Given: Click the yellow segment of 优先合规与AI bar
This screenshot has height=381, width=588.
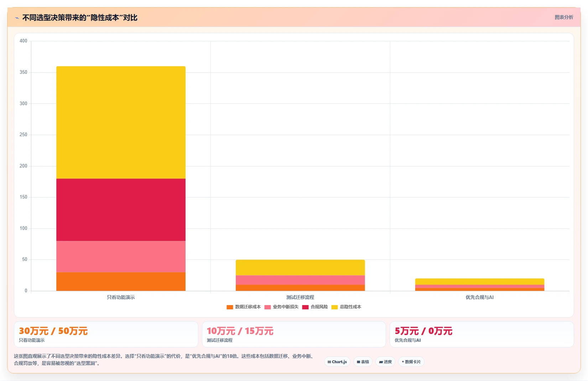Looking at the screenshot, I should (480, 282).
